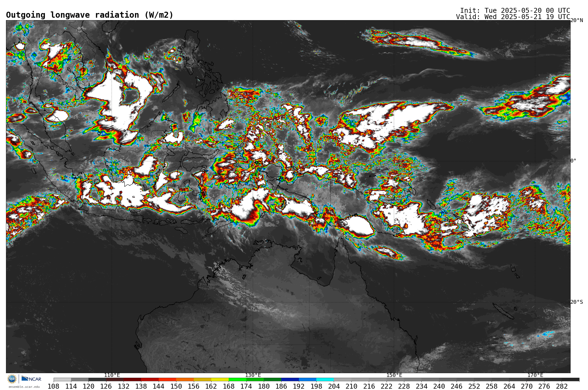The width and height of the screenshot is (588, 390).
Task: Click the colorbar value label 126
Action: coord(106,386)
